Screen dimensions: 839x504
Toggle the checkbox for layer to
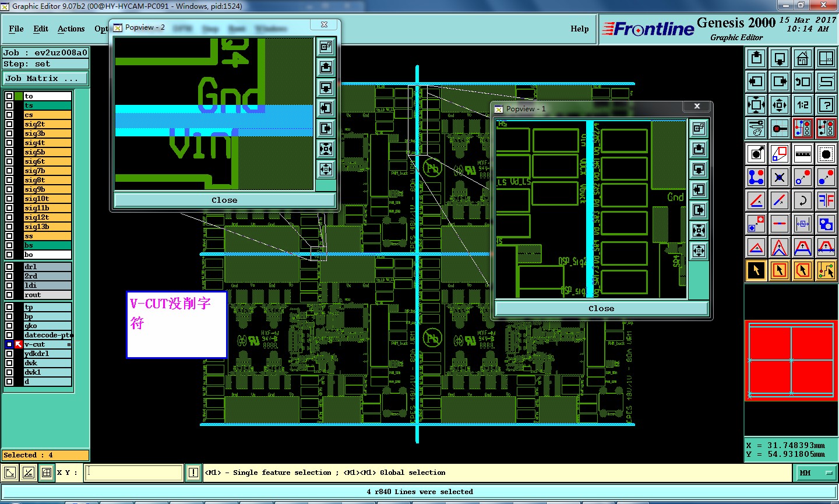[x=9, y=96]
